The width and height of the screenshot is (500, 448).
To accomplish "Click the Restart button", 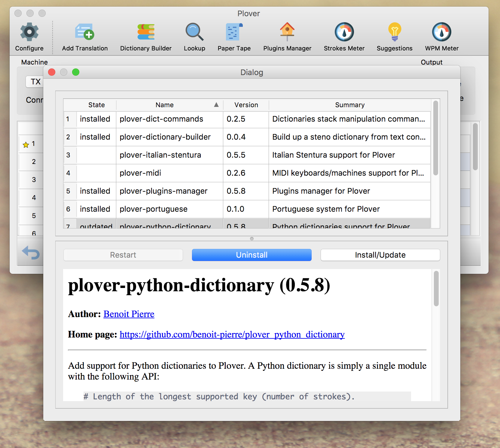I will point(123,255).
